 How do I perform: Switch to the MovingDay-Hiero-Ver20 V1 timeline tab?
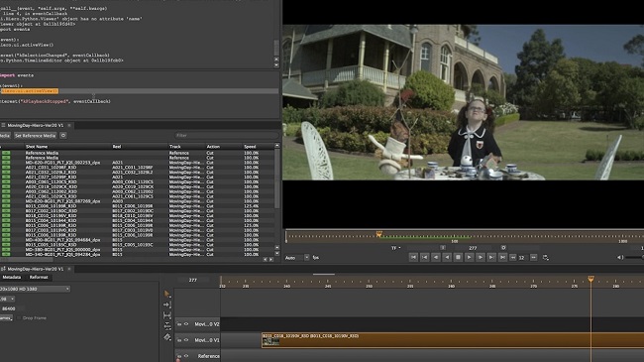(36, 269)
